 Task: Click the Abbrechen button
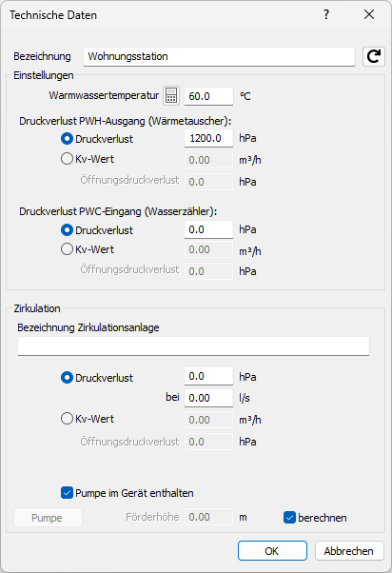(x=349, y=551)
